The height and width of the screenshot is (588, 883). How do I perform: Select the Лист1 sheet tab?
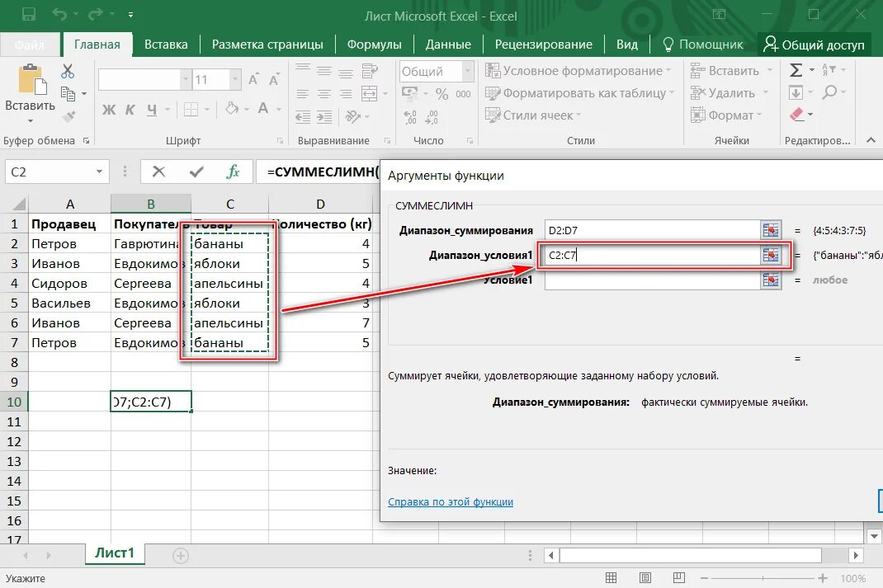[115, 553]
